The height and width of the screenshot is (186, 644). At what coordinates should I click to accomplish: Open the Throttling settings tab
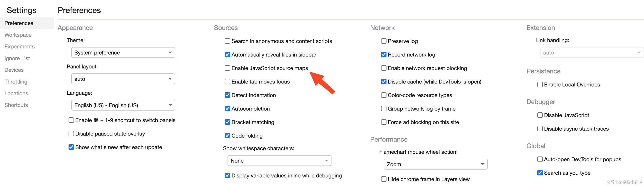16,82
